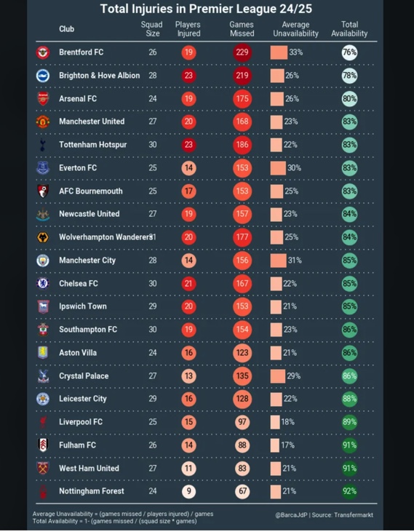414x532 pixels.
Task: Click the Brentford FC club crest
Action: [43, 52]
